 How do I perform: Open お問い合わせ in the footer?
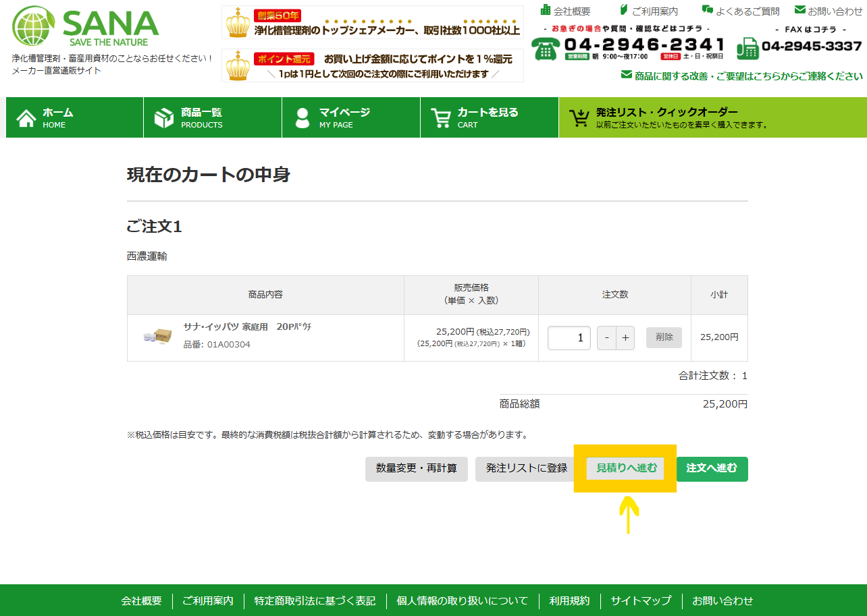(722, 600)
